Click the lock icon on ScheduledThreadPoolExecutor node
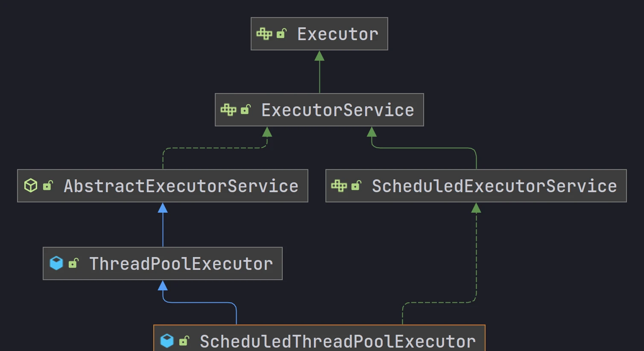 pos(184,341)
